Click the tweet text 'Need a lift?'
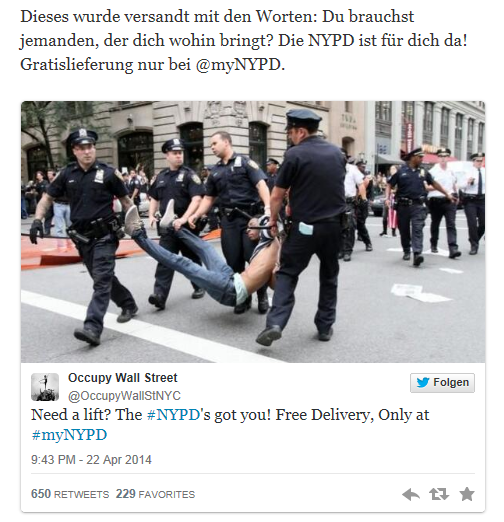The image size is (504, 522). [71, 415]
